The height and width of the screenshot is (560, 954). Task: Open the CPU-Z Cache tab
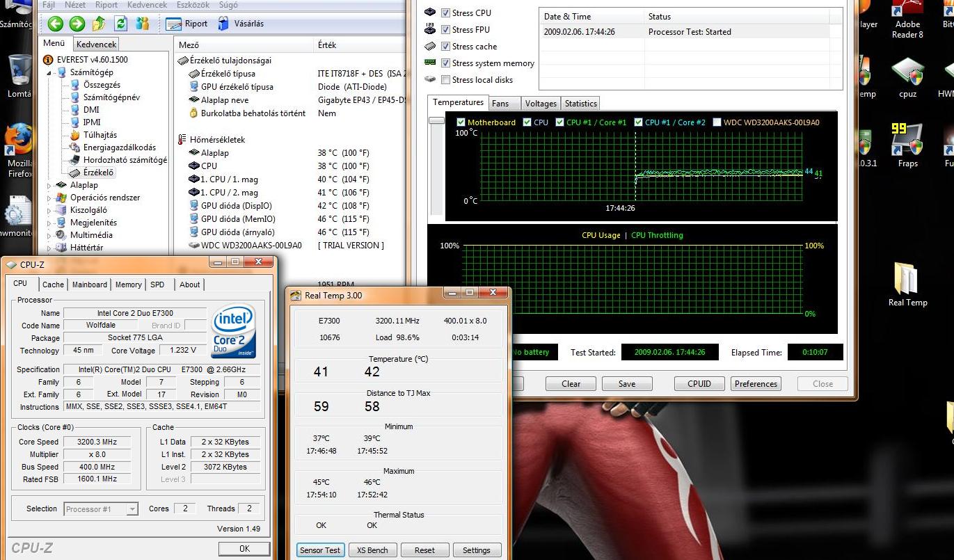[53, 285]
